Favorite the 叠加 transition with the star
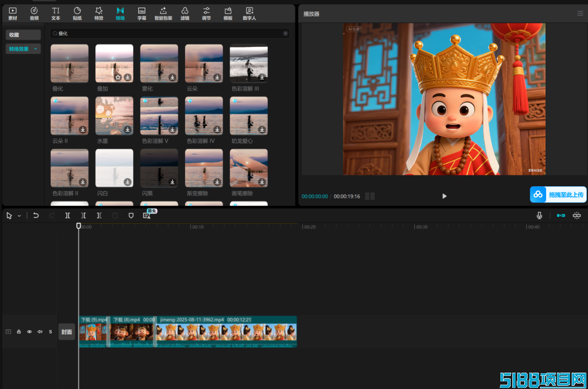This screenshot has width=588, height=389. tap(118, 77)
